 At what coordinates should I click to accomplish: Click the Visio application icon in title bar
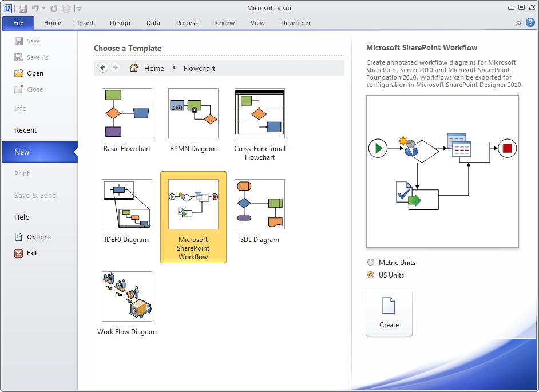(x=7, y=8)
